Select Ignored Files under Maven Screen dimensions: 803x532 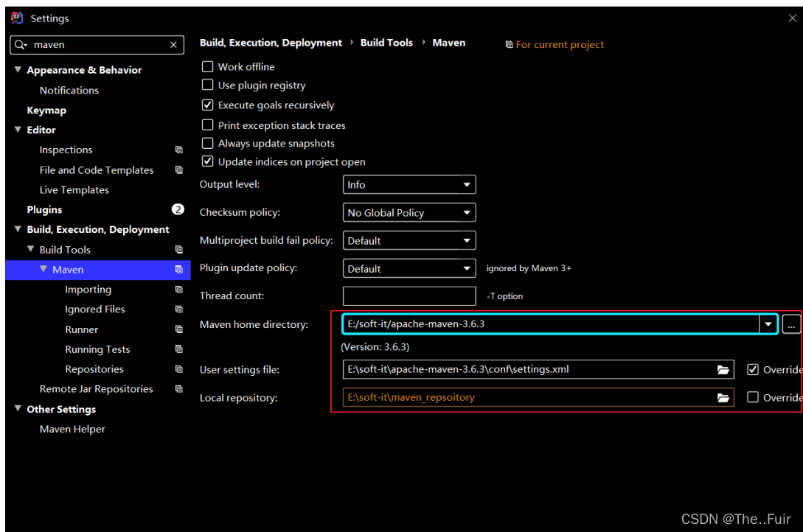coord(94,309)
